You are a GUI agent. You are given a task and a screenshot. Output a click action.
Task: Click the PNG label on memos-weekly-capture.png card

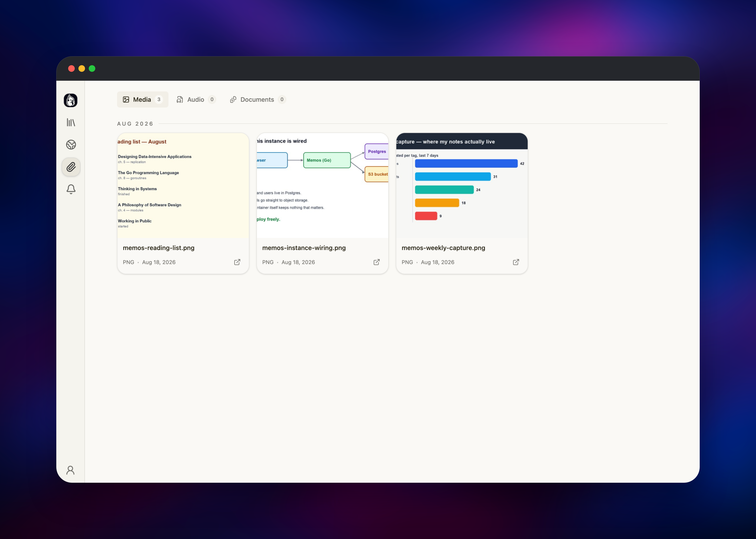[407, 262]
